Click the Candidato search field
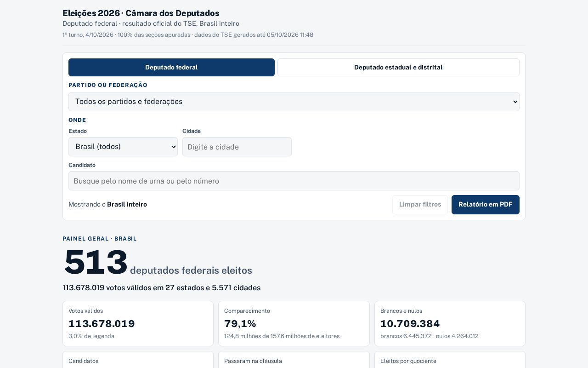This screenshot has height=368, width=588. click(294, 181)
